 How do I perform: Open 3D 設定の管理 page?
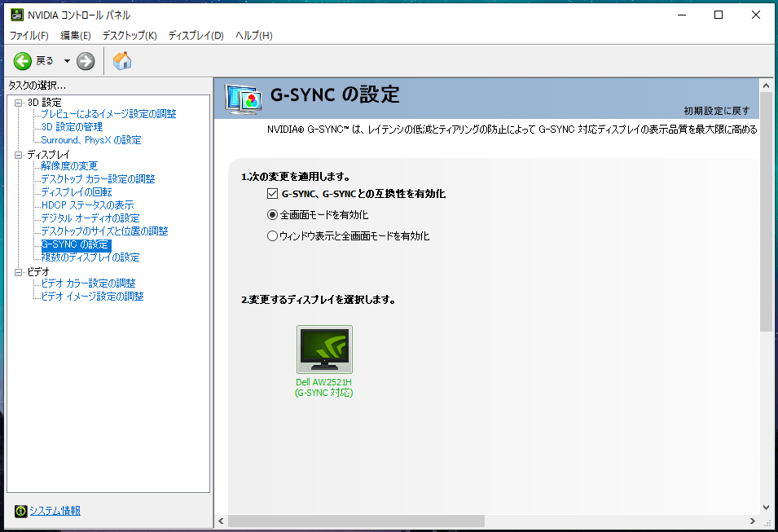[72, 126]
